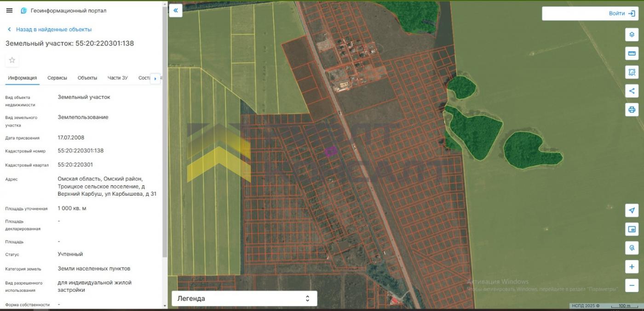Click the Геоинформационный портал title
Screen dimensions: 644x311
(69, 11)
